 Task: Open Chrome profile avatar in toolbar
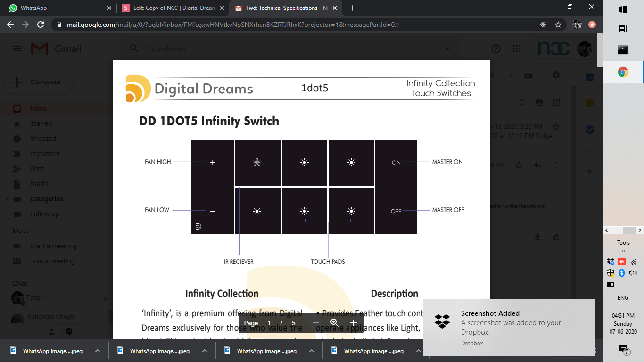(x=577, y=25)
